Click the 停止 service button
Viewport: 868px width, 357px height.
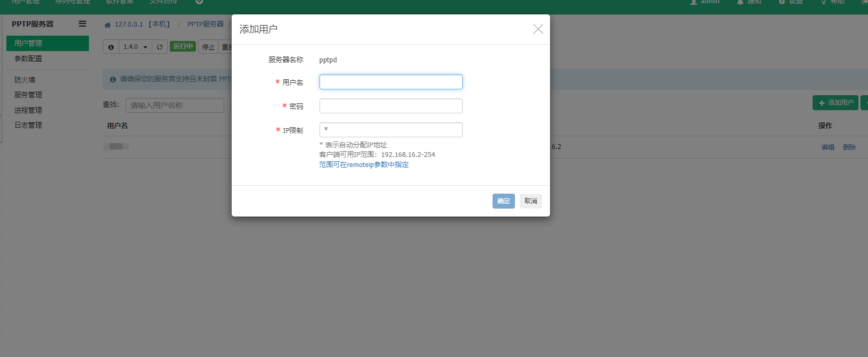[208, 47]
